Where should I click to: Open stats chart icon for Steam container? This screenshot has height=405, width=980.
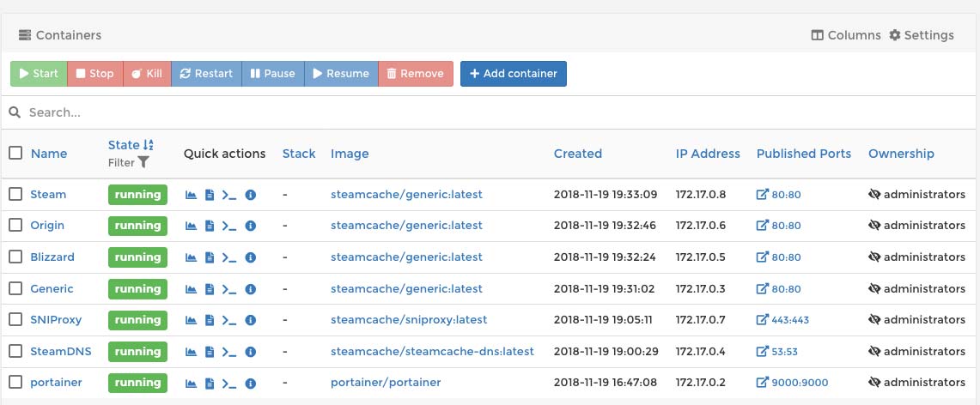192,195
